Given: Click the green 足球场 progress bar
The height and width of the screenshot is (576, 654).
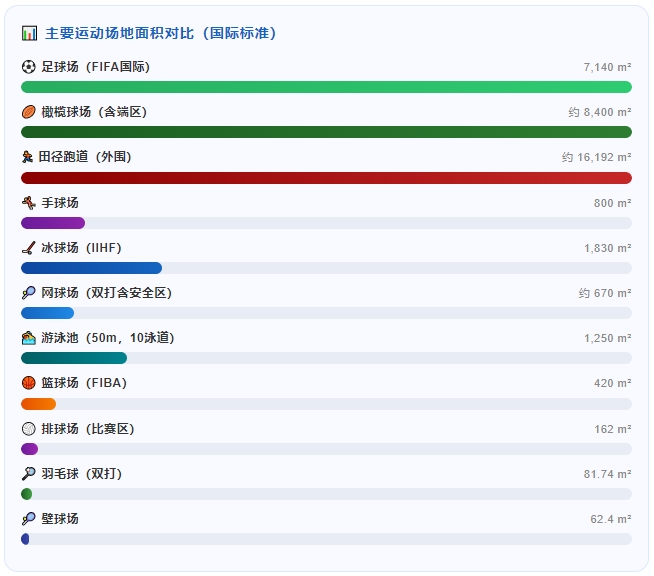Looking at the screenshot, I should coord(326,87).
